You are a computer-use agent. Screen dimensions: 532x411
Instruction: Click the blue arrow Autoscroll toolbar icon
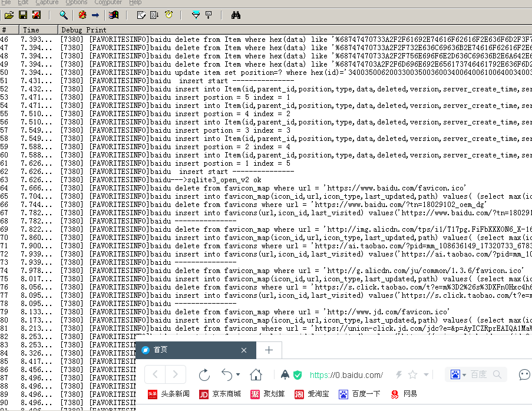pyautogui.click(x=95, y=15)
